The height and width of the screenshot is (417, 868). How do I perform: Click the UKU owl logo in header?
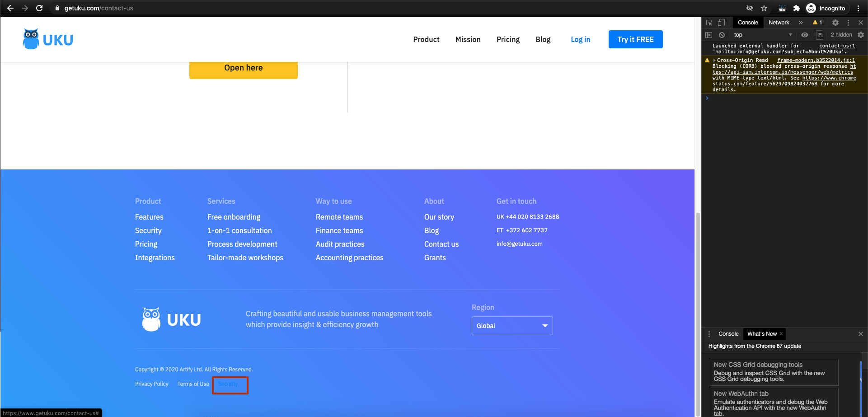click(x=48, y=39)
